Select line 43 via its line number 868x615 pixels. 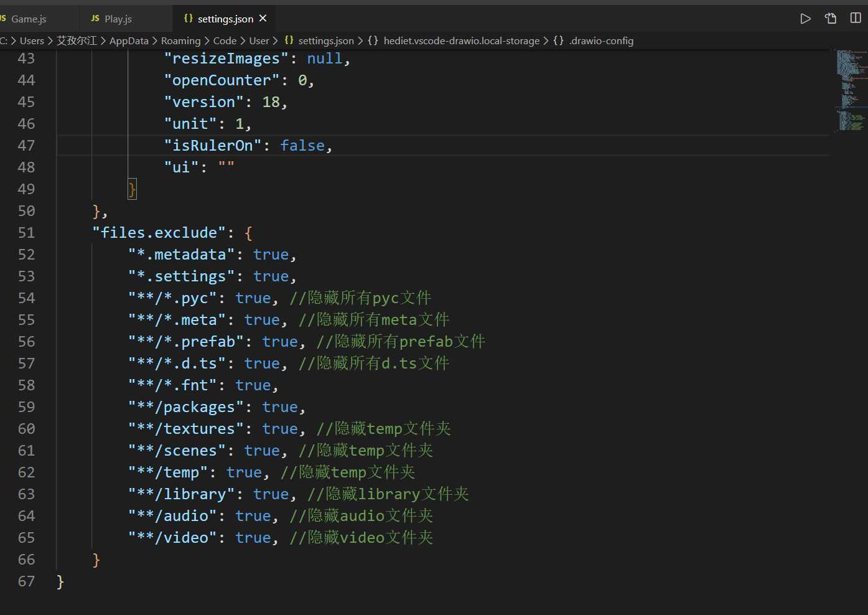pyautogui.click(x=26, y=59)
